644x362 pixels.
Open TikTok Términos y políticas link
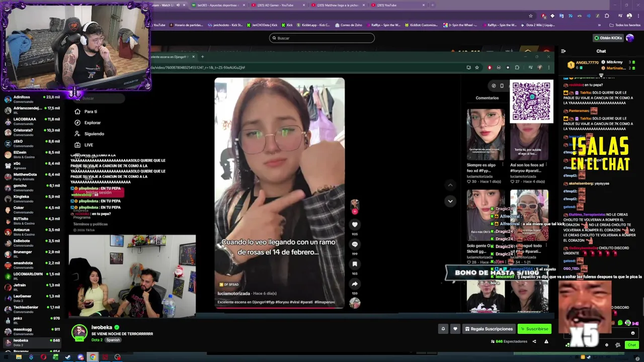click(91, 224)
